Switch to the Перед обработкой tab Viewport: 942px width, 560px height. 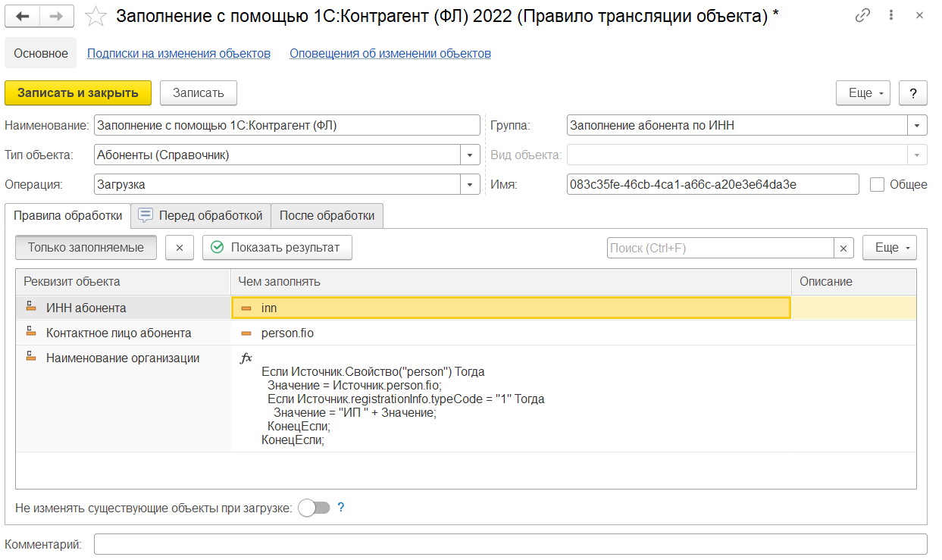(201, 215)
